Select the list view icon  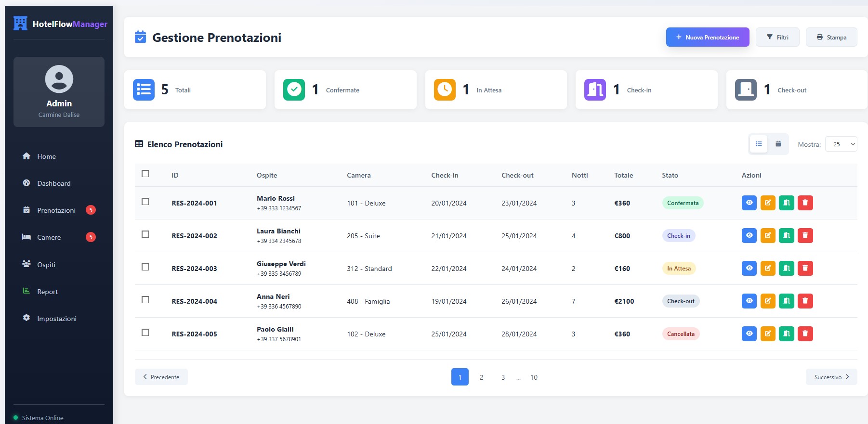pos(759,144)
